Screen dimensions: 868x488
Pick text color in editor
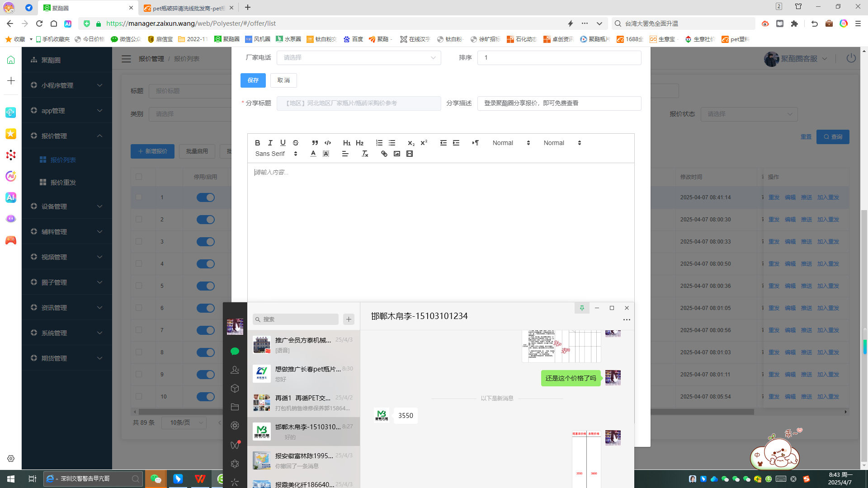click(313, 154)
